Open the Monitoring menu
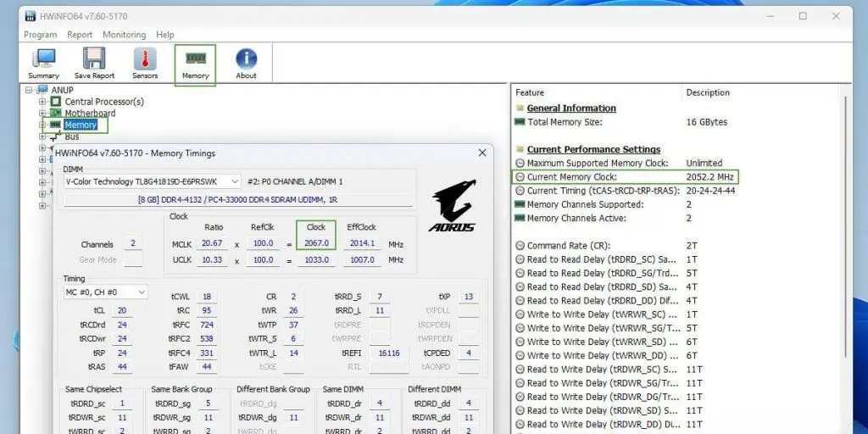The height and width of the screenshot is (434, 868). pos(124,34)
